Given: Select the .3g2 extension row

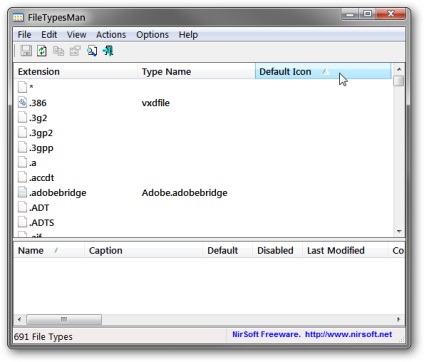Looking at the screenshot, I should [203, 117].
